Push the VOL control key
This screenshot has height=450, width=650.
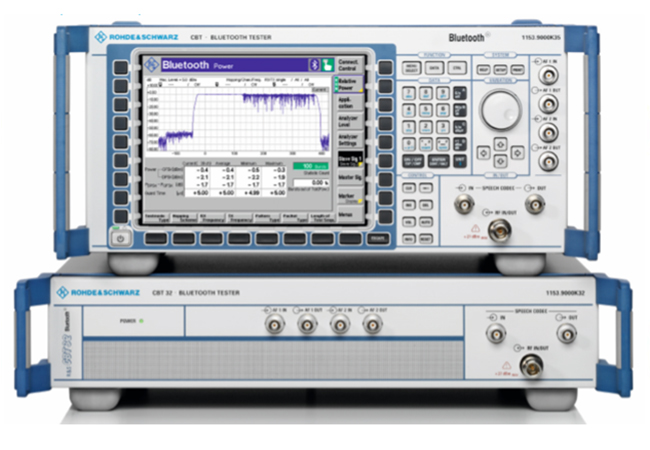(409, 223)
